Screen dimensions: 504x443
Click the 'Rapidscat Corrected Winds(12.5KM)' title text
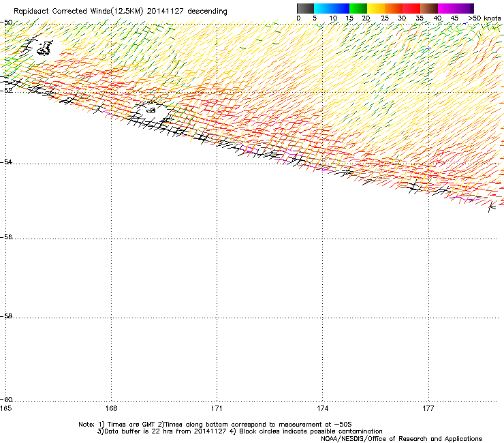click(x=78, y=12)
